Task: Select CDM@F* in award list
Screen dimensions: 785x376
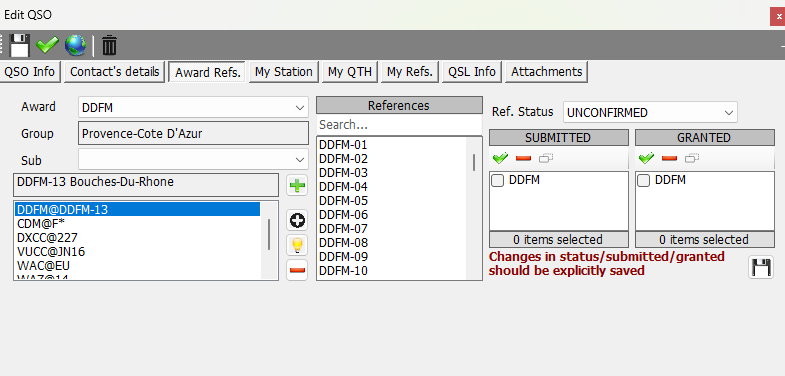Action: (x=138, y=223)
